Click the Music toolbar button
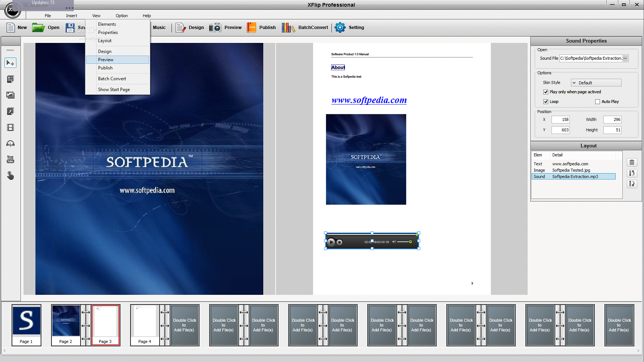 point(159,28)
